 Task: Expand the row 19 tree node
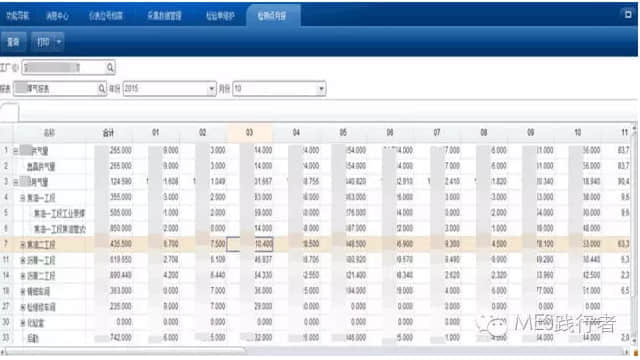(23, 291)
